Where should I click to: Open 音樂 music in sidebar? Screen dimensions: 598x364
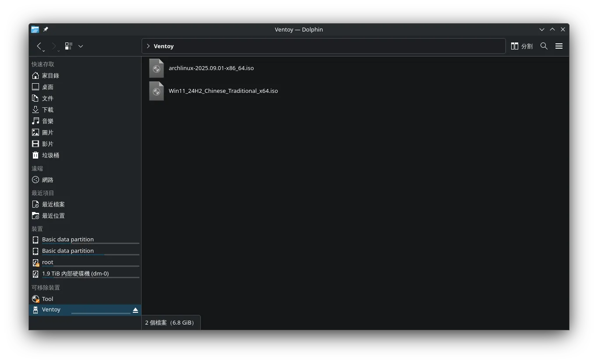point(85,121)
